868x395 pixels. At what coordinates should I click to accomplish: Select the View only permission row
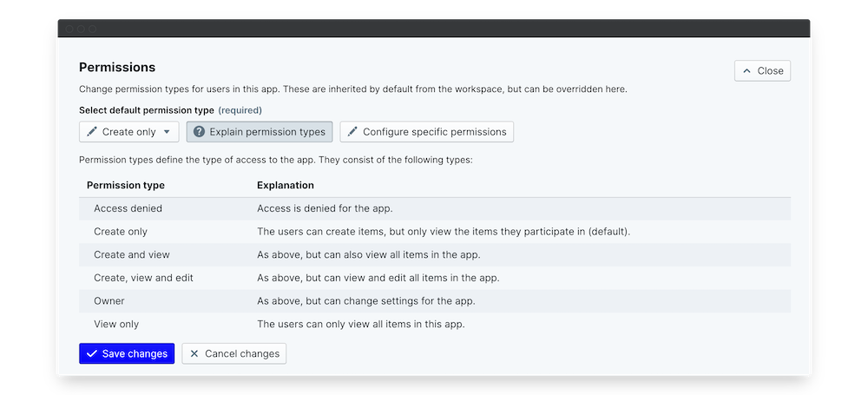434,324
